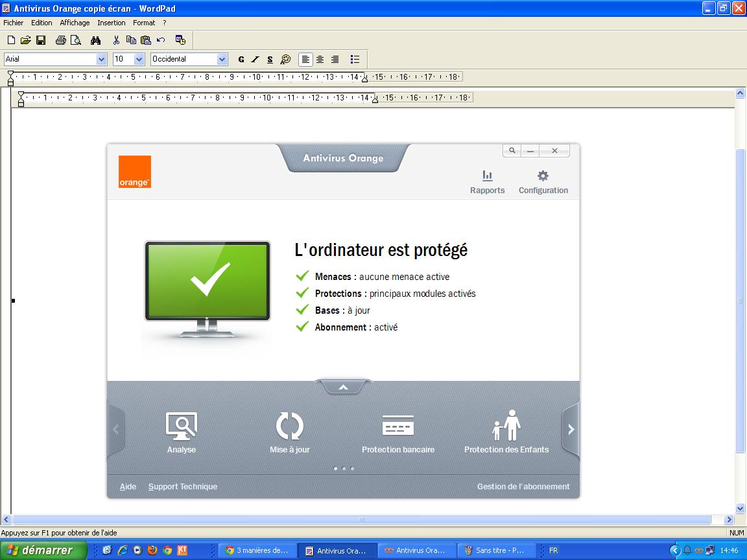Open the text color palette
This screenshot has height=560, width=747.
(285, 60)
